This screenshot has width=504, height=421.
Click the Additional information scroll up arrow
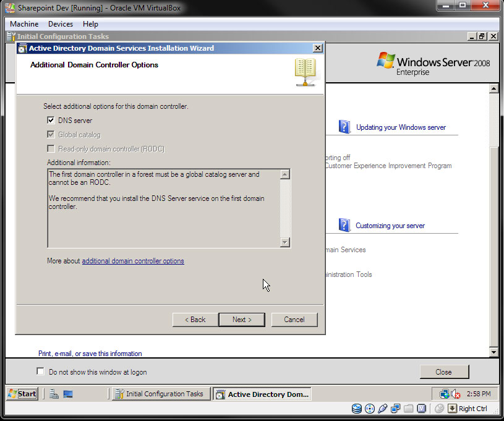pyautogui.click(x=285, y=174)
